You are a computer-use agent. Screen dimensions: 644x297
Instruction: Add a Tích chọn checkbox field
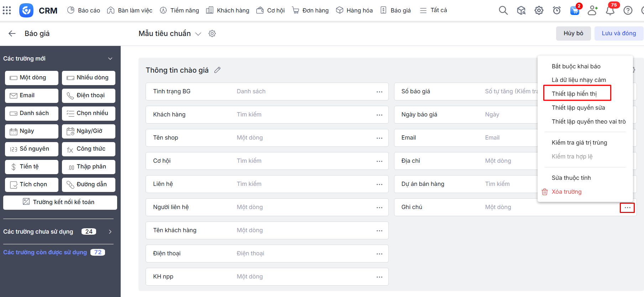[32, 184]
